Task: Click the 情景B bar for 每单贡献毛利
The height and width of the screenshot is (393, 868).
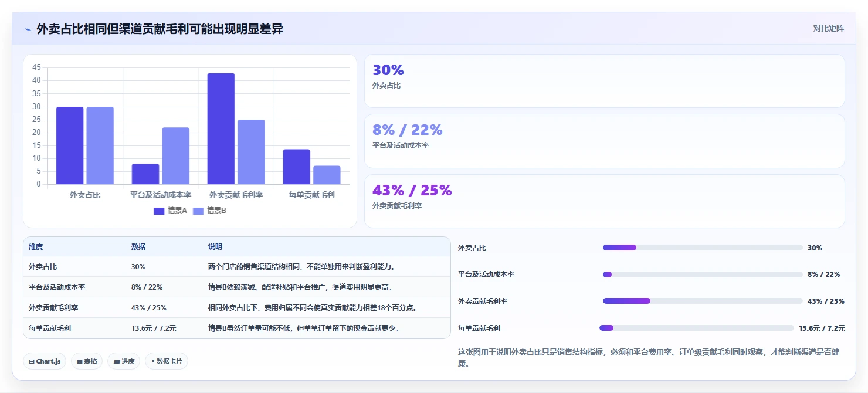Action: coord(327,175)
